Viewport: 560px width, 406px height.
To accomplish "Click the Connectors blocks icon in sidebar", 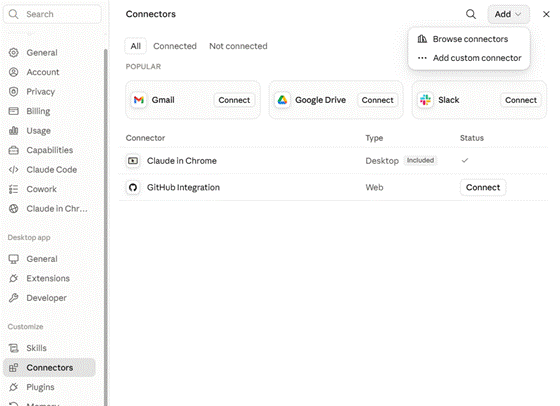I will [14, 367].
